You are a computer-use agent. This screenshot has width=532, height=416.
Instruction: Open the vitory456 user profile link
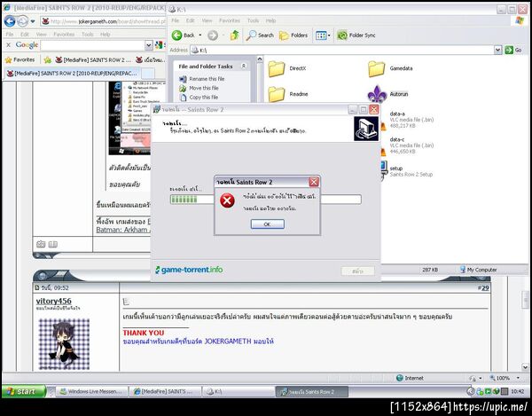[x=53, y=302]
